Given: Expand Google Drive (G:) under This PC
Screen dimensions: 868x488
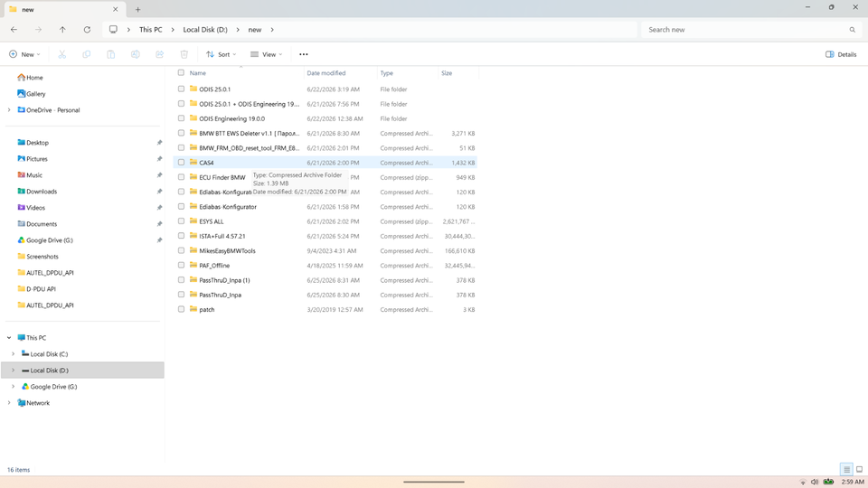Looking at the screenshot, I should (x=14, y=387).
